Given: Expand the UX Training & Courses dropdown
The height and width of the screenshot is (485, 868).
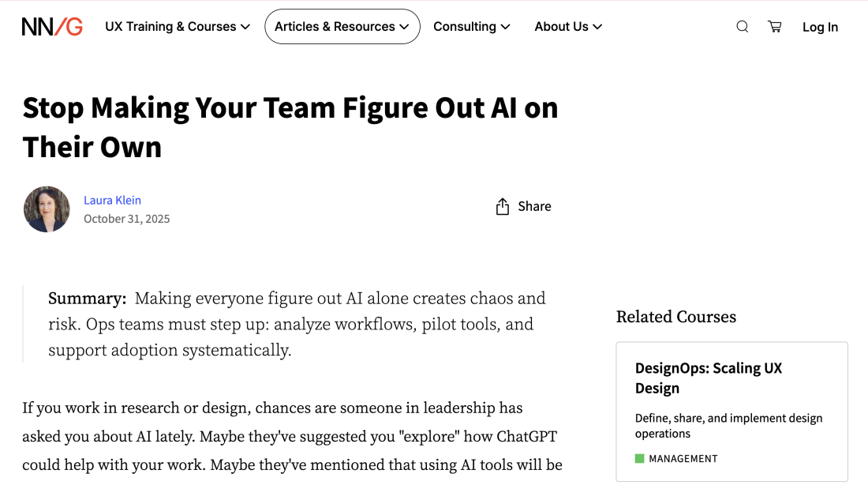Looking at the screenshot, I should [x=177, y=26].
